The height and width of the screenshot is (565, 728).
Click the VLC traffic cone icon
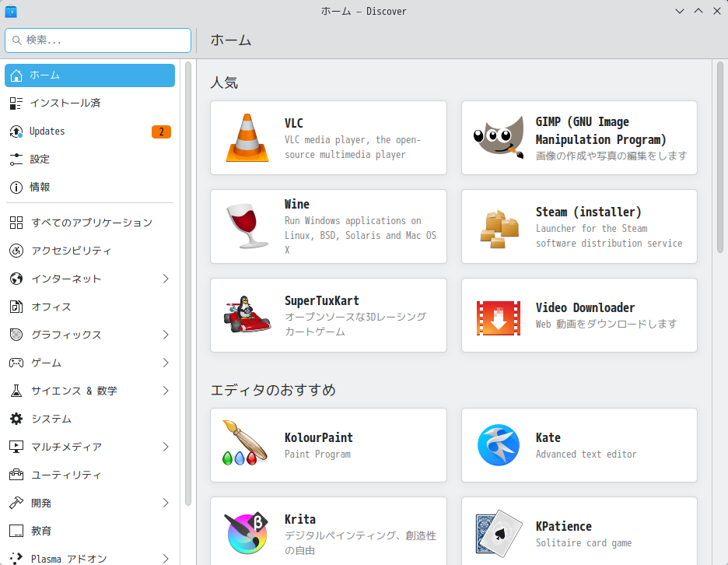point(247,138)
